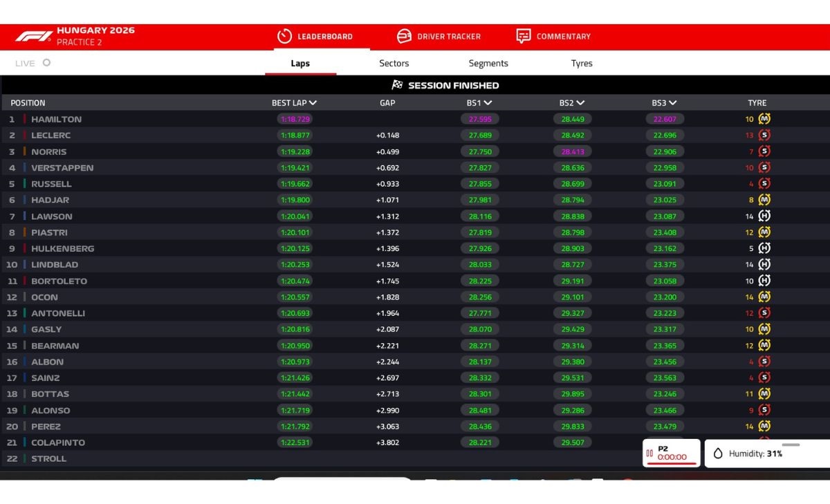Click Hamilton's medium tyre icon
The width and height of the screenshot is (830, 504).
click(764, 119)
